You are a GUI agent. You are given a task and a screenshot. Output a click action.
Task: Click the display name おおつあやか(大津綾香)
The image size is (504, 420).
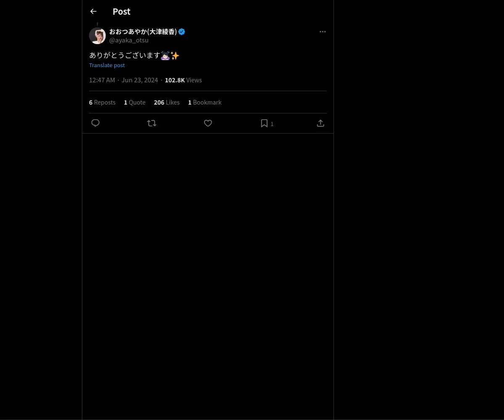pyautogui.click(x=143, y=31)
